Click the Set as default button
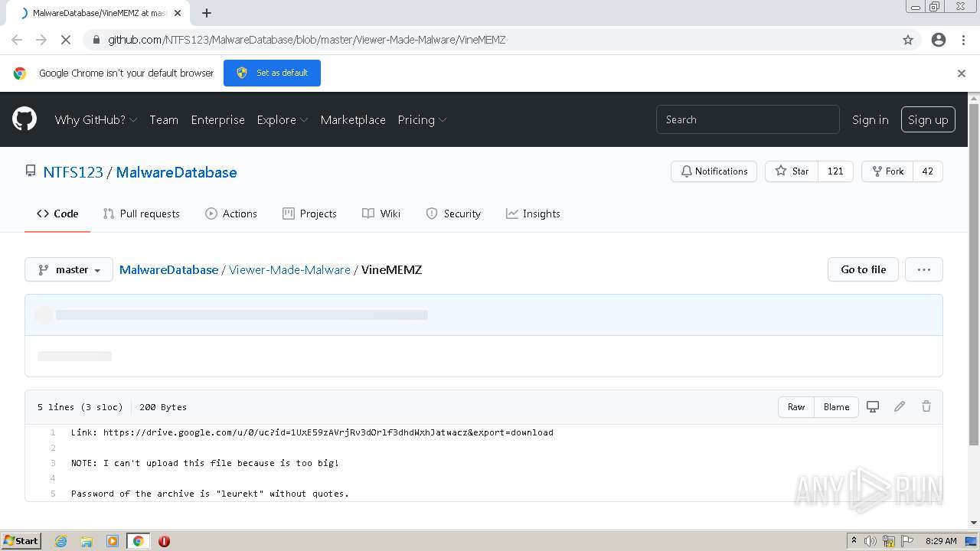The image size is (980, 551). (x=272, y=73)
